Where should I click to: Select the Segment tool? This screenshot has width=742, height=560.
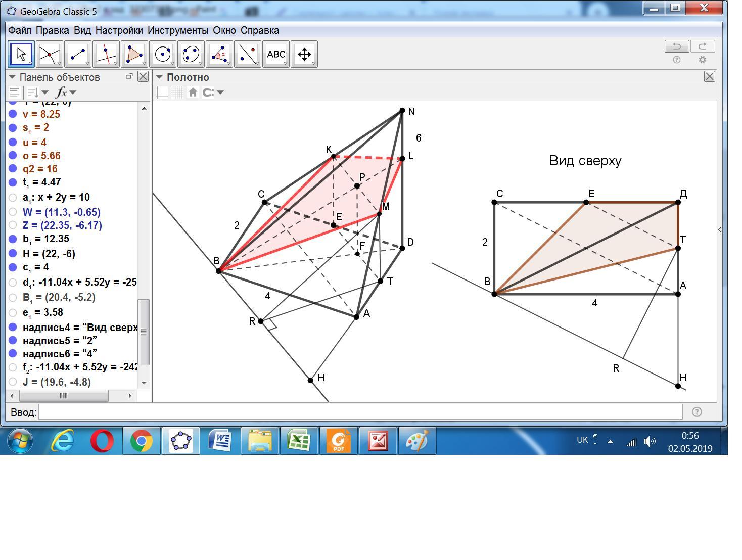(78, 54)
